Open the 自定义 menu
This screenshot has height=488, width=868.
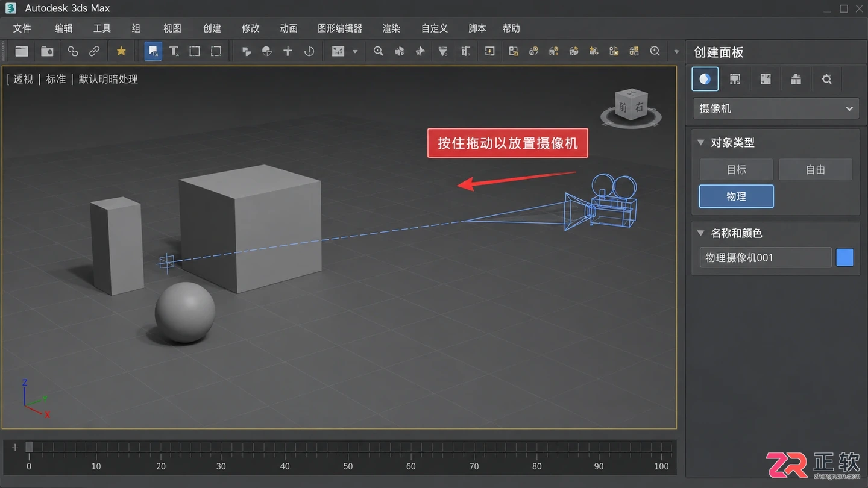tap(435, 28)
